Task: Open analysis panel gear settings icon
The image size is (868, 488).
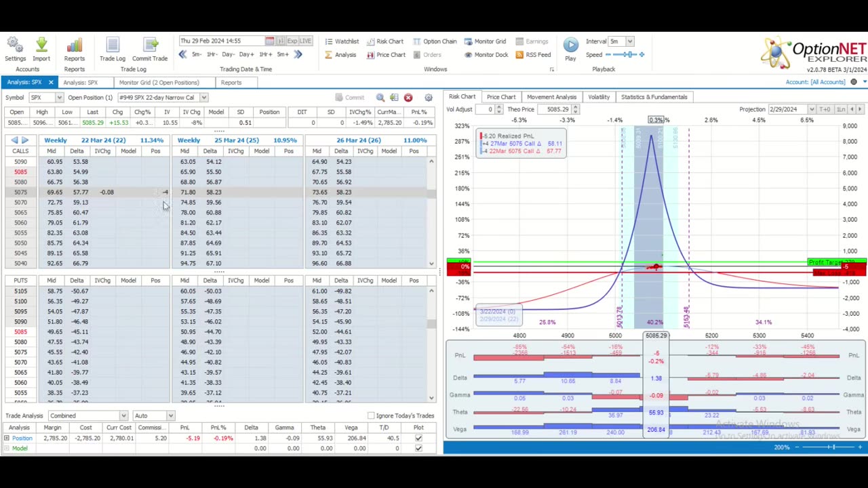Action: tap(428, 98)
